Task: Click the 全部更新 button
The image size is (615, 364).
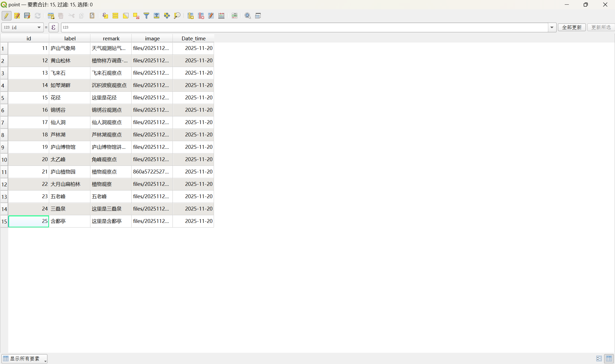Action: click(572, 27)
